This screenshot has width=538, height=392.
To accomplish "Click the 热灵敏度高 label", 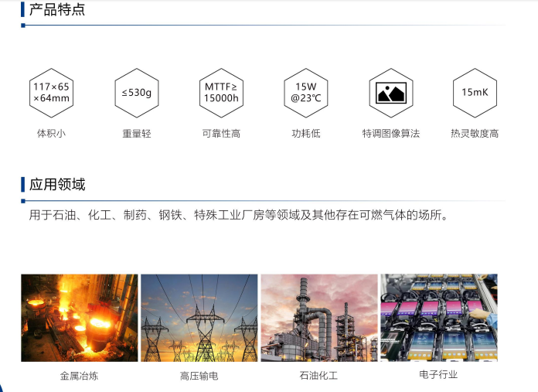I will [x=475, y=134].
